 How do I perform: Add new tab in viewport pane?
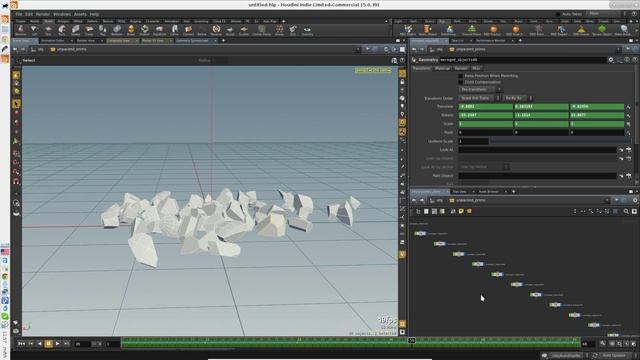click(x=223, y=40)
